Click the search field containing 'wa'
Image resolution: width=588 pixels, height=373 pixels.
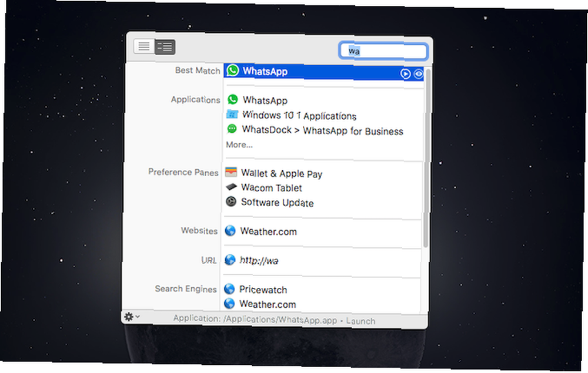pyautogui.click(x=383, y=51)
